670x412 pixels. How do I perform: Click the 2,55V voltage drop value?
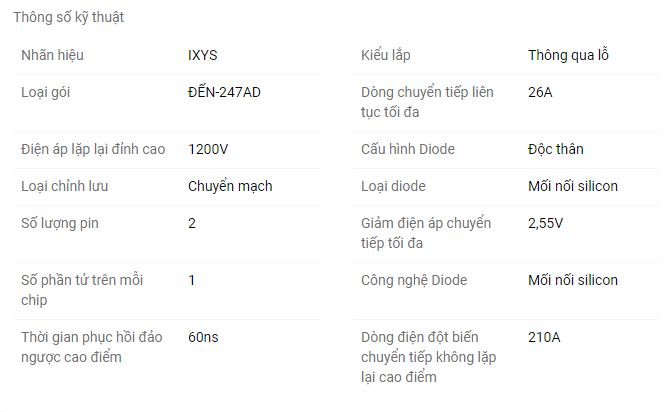click(545, 223)
